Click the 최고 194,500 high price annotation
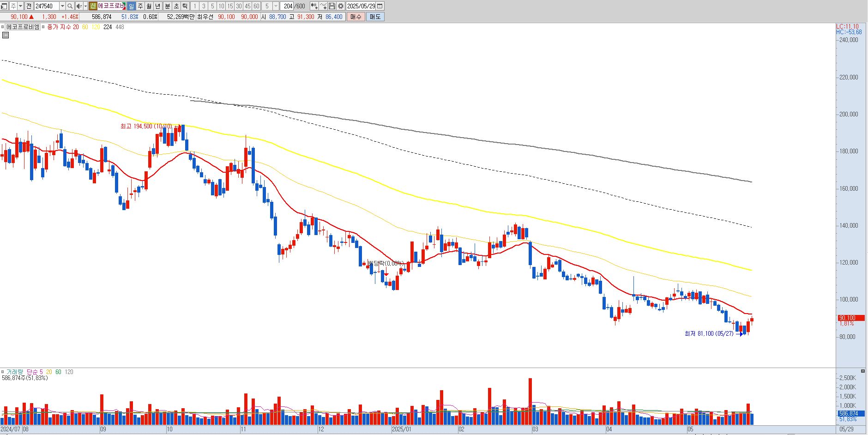Viewport: 868px width, 435px height. click(146, 126)
